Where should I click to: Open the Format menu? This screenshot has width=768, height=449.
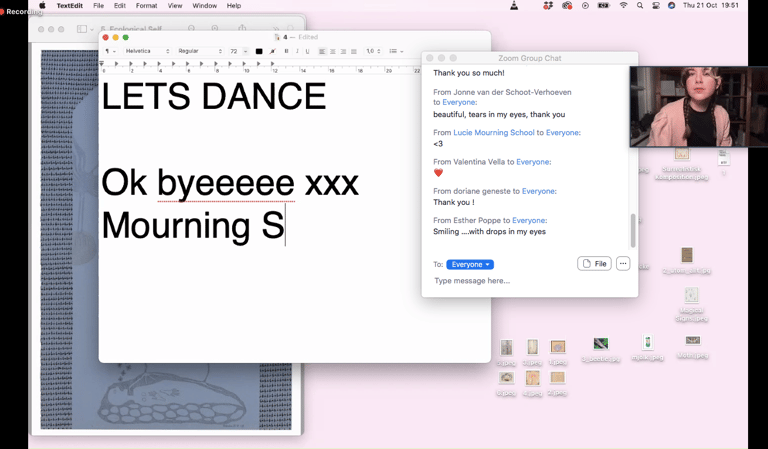coord(146,6)
